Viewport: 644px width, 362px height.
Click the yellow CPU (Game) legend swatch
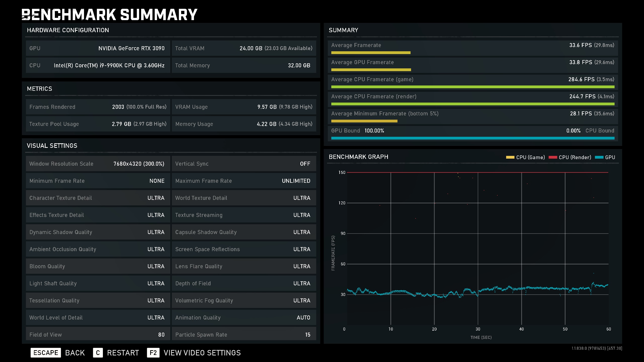click(x=510, y=157)
